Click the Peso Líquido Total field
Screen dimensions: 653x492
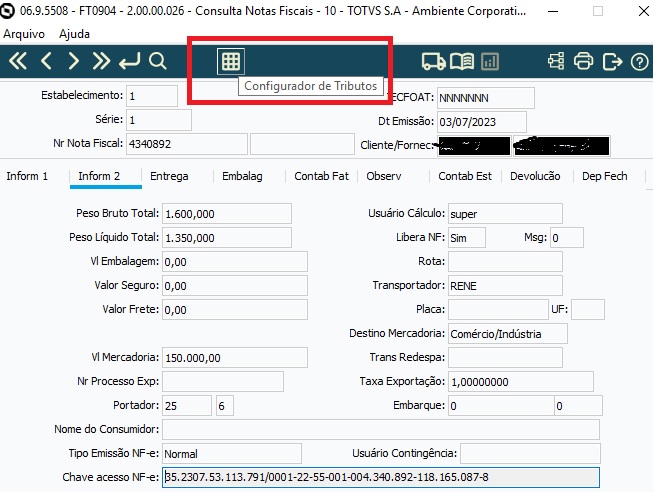227,238
